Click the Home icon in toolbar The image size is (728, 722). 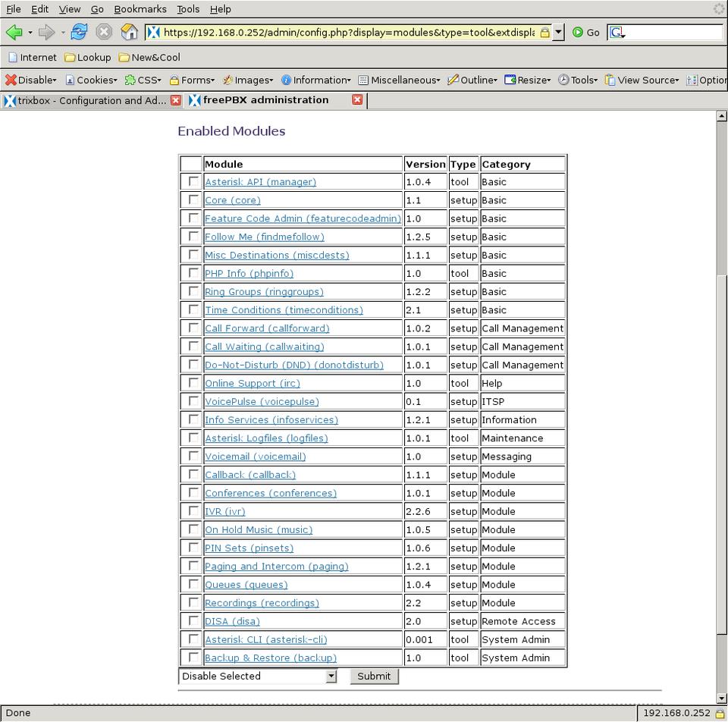click(x=130, y=32)
